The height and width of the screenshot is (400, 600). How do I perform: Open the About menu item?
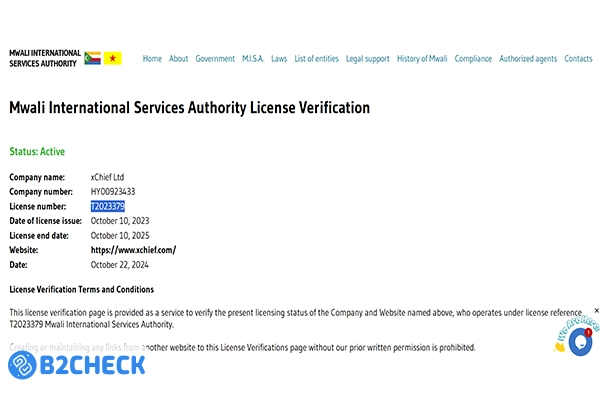tap(178, 59)
